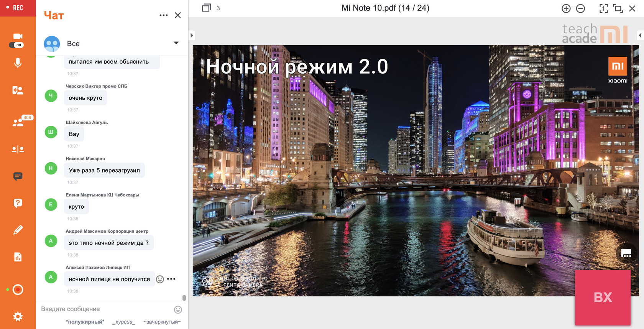This screenshot has width=644, height=329.
Task: Open settings gear in sidebar
Action: pos(18,316)
